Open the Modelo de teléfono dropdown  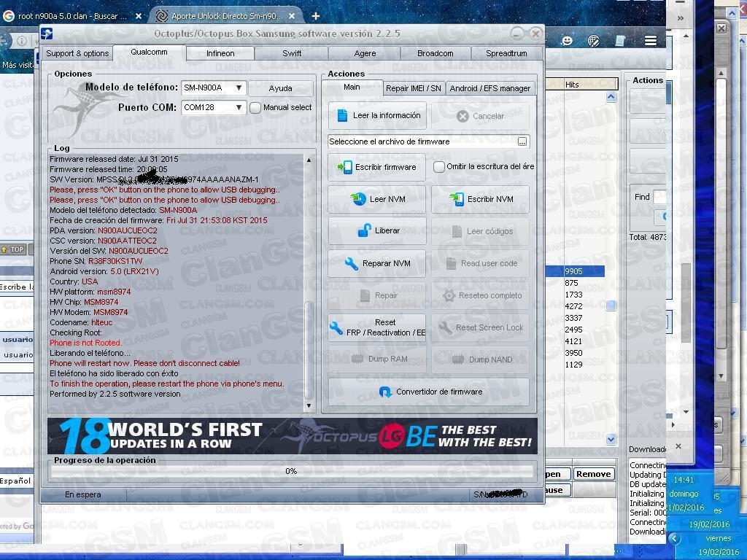click(x=214, y=87)
